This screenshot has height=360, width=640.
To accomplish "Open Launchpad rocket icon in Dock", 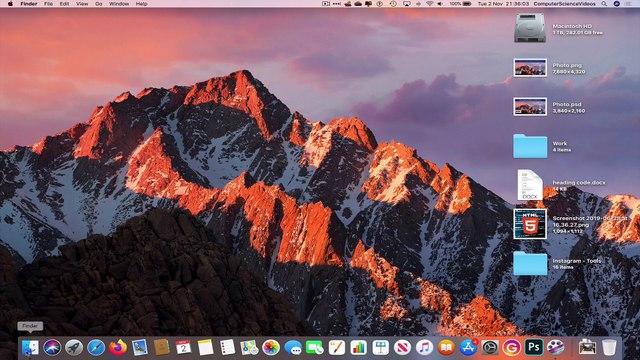I will (x=74, y=348).
